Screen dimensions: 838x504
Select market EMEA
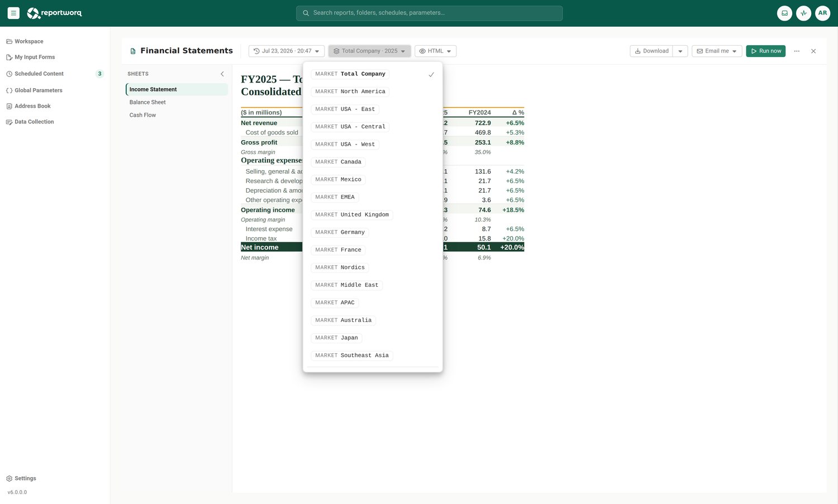(x=373, y=197)
